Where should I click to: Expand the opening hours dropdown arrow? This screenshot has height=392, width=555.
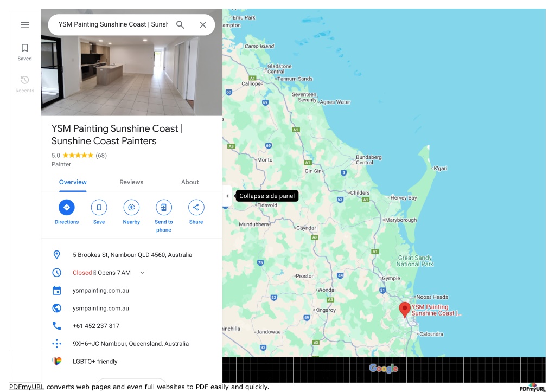(x=142, y=273)
